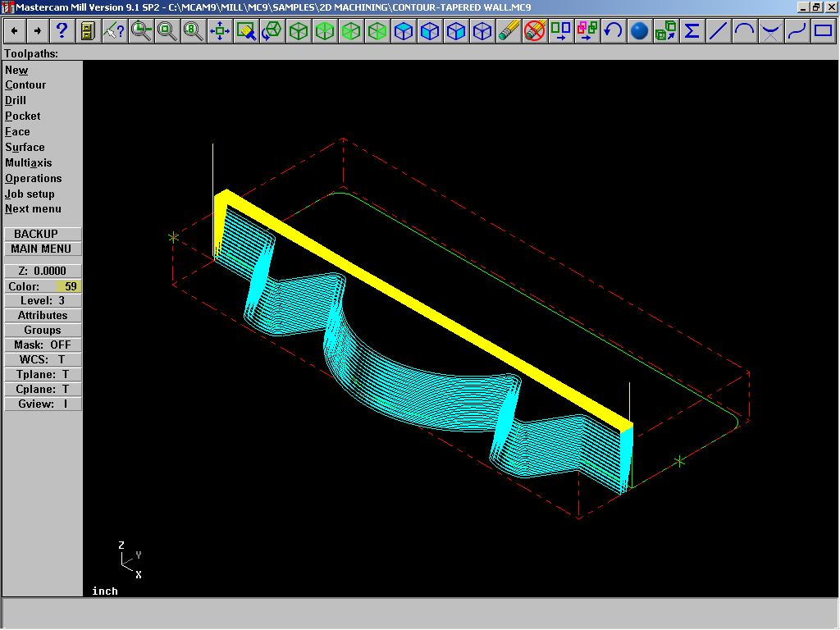Select the Create line icon
The width and height of the screenshot is (840, 630).
[x=718, y=31]
